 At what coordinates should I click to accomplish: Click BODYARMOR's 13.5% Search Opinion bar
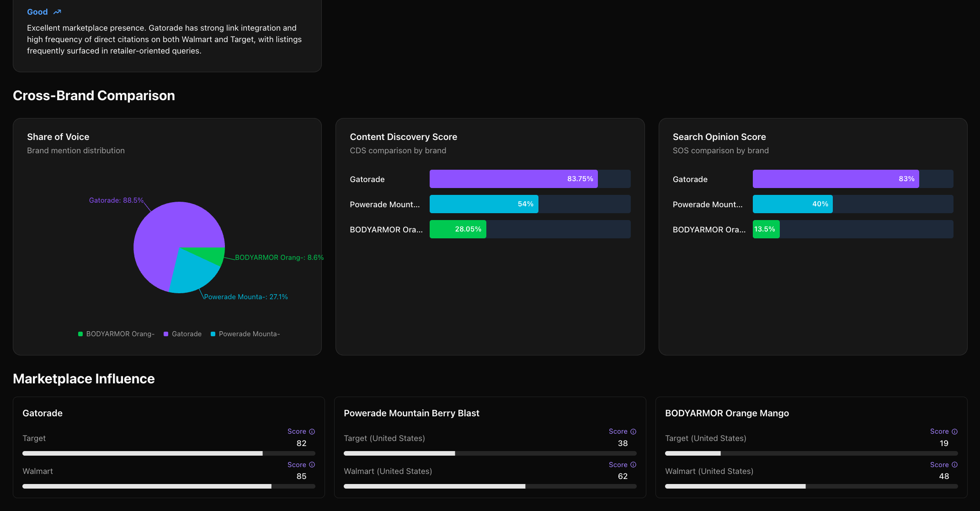766,229
